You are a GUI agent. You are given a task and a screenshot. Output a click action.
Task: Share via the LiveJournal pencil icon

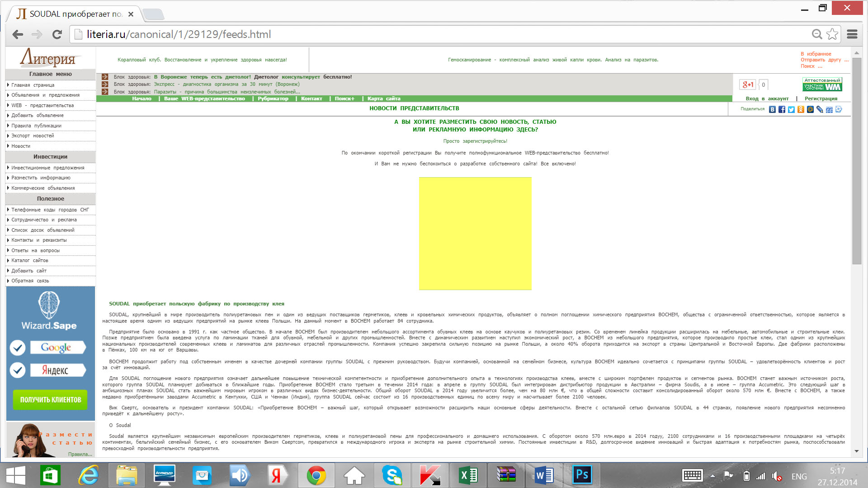point(820,109)
